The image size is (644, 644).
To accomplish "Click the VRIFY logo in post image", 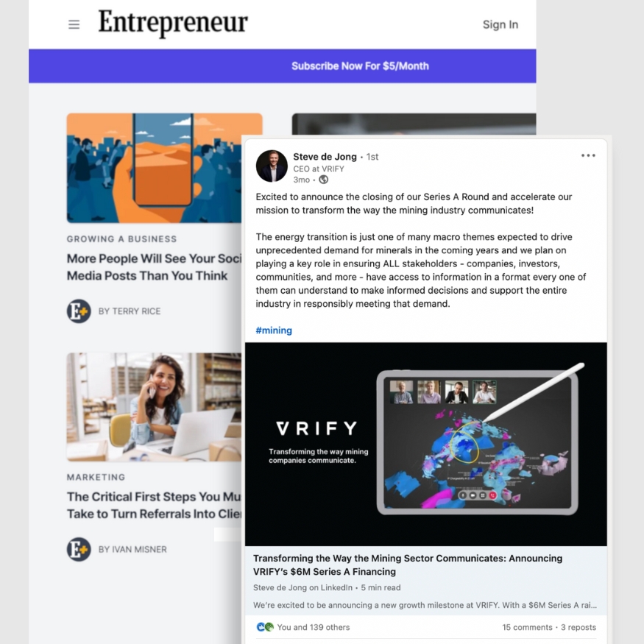I will click(316, 428).
